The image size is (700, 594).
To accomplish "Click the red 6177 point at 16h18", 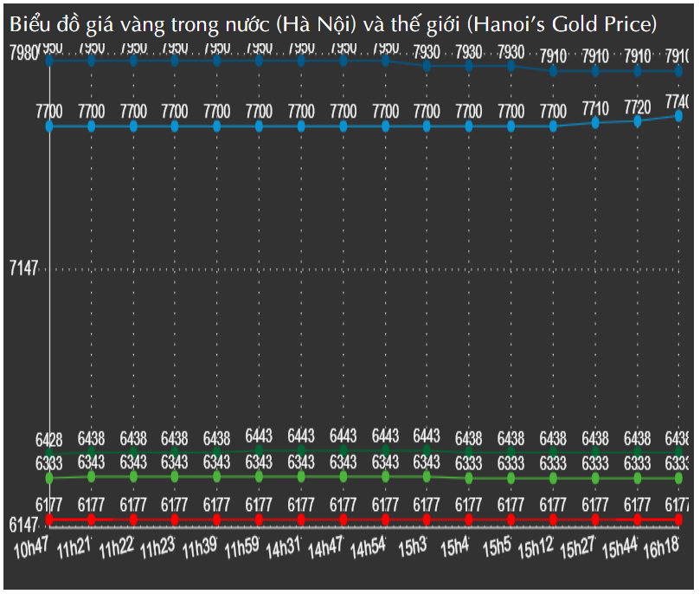I will [679, 519].
